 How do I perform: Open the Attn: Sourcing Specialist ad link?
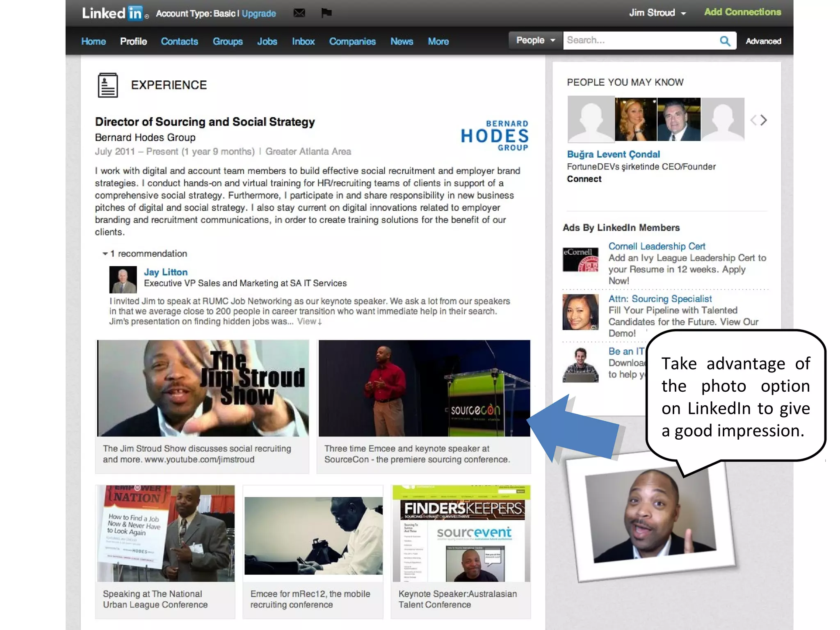660,299
